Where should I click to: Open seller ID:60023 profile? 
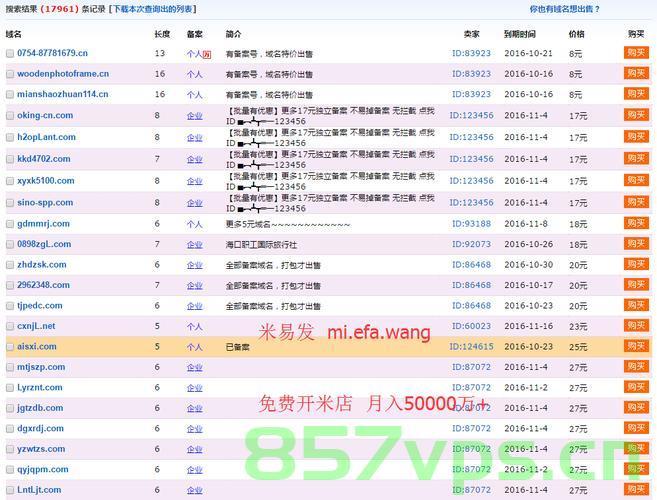pyautogui.click(x=471, y=326)
